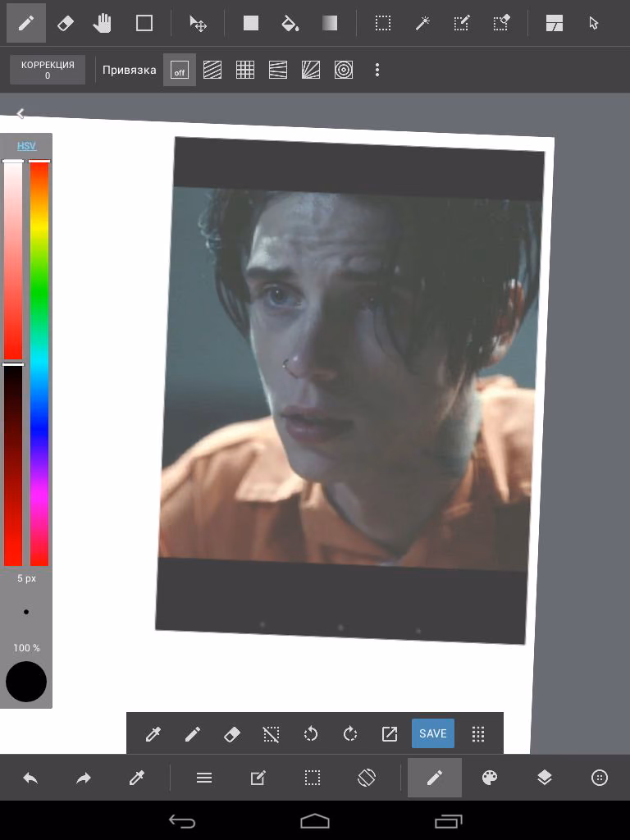Choose eraser in the floating shortcut bar
This screenshot has height=840, width=630.
tap(232, 733)
